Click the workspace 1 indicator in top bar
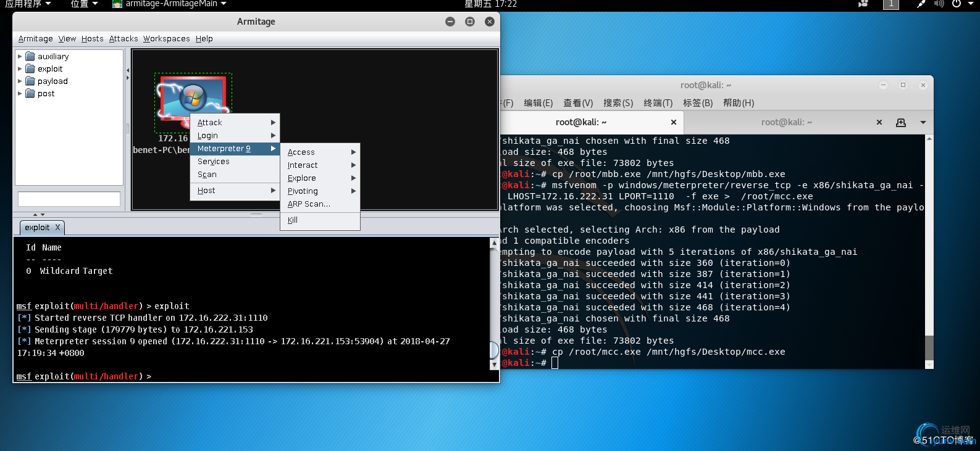The width and height of the screenshot is (980, 451). 891,4
